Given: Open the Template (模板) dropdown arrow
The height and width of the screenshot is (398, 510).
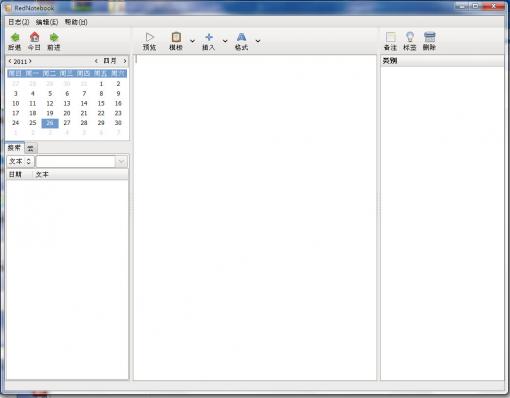Looking at the screenshot, I should tap(192, 41).
